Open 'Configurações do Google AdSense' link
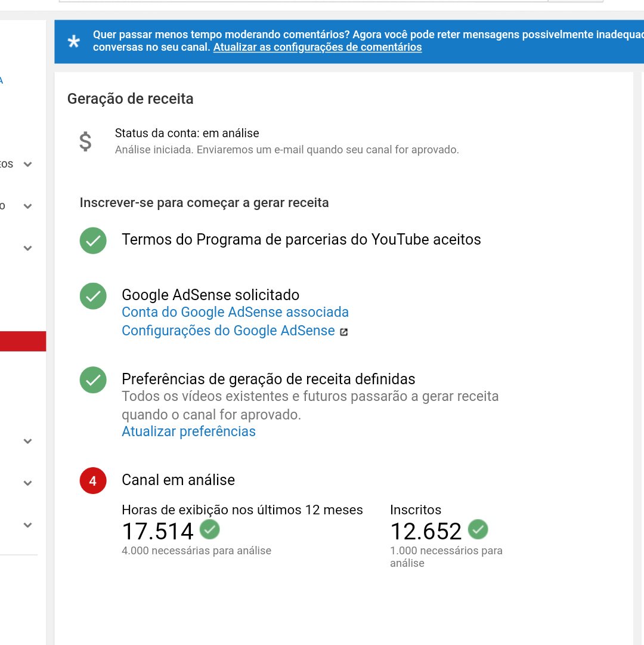 pyautogui.click(x=228, y=331)
